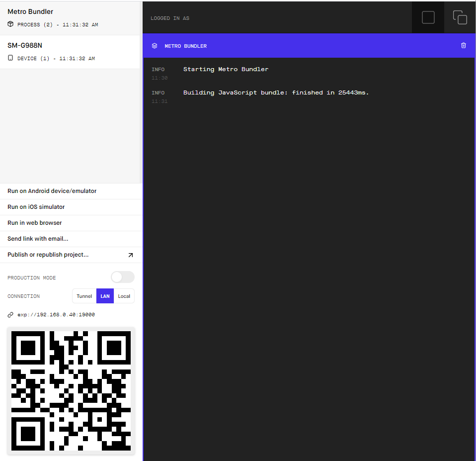Viewport: 476px width, 461px height.
Task: Clear Metro Bundler logs with trash icon
Action: tap(463, 46)
